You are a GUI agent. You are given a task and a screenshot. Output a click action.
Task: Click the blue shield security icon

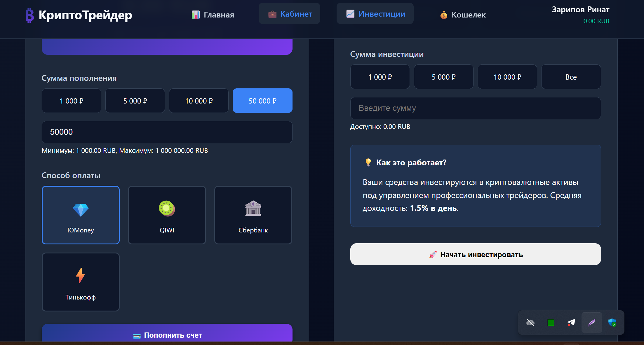612,322
